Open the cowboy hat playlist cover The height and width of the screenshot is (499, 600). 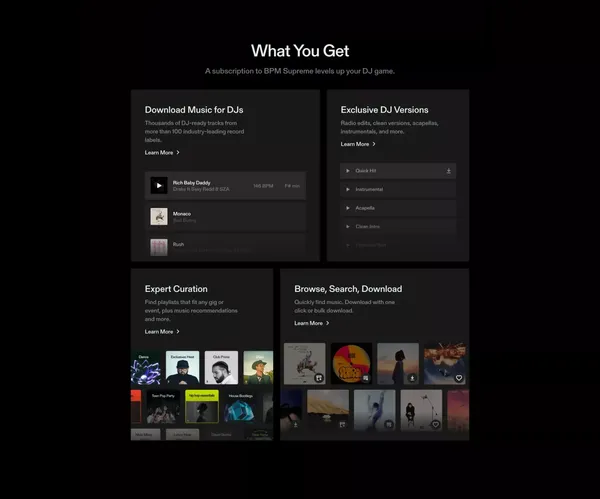(258, 368)
